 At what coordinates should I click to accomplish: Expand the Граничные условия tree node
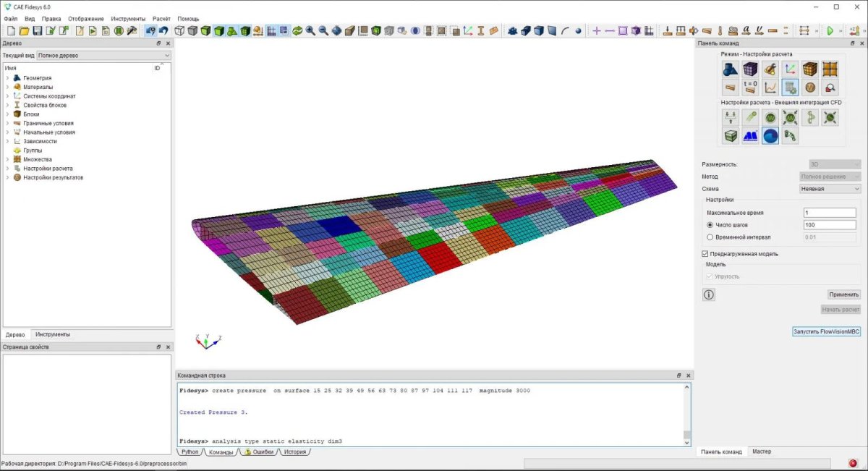(x=8, y=123)
